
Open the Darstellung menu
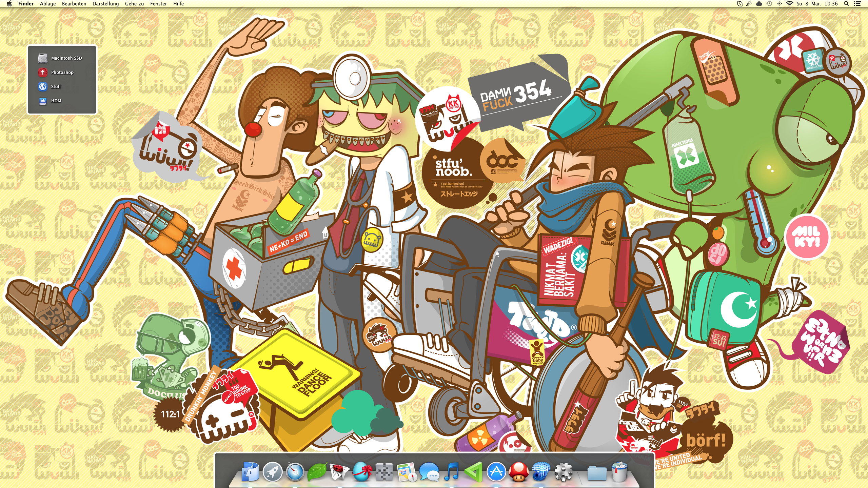coord(105,4)
